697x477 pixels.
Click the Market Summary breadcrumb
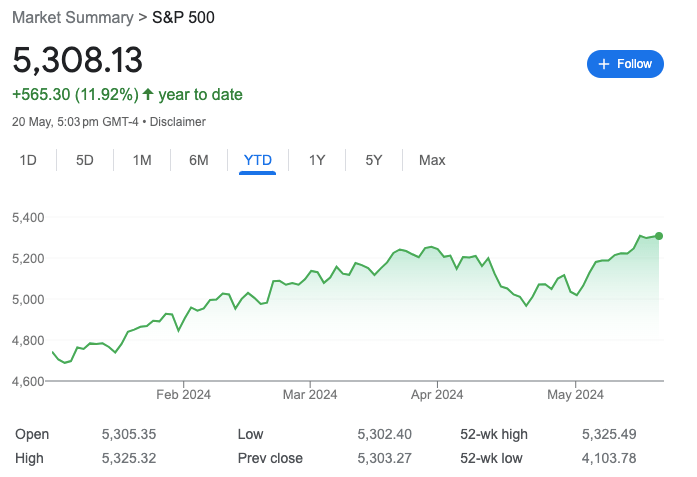pos(72,17)
